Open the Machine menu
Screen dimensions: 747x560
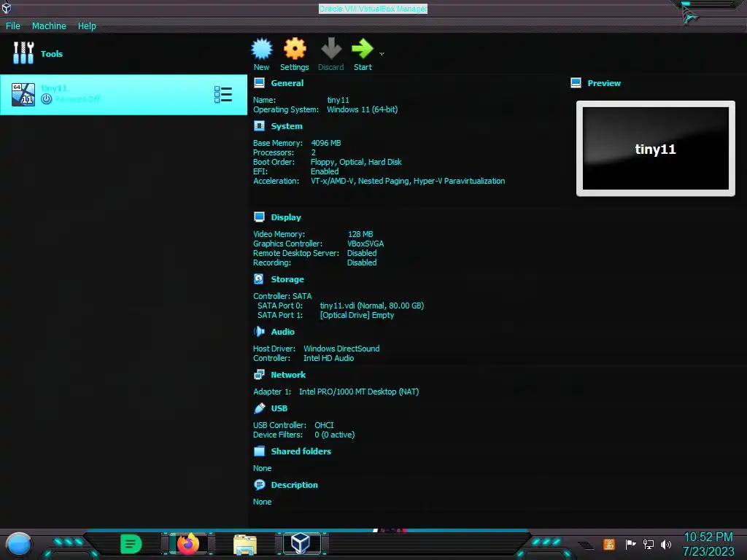49,26
